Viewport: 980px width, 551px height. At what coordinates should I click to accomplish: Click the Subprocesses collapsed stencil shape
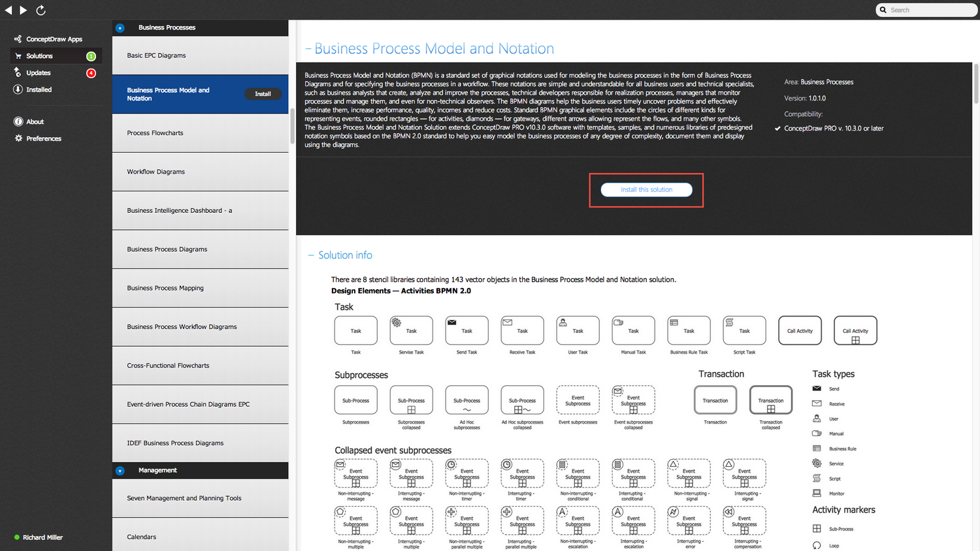click(411, 400)
